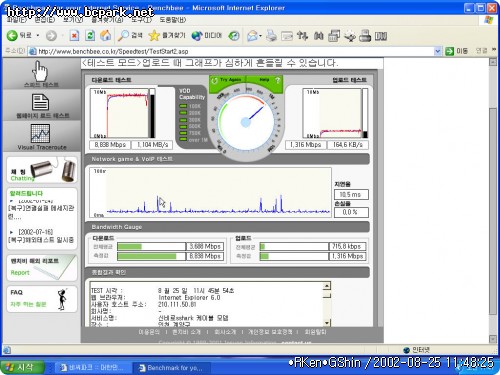Click the 1,316 Mbps upload result
Image resolution: width=500 pixels, height=375 pixels.
click(x=305, y=145)
